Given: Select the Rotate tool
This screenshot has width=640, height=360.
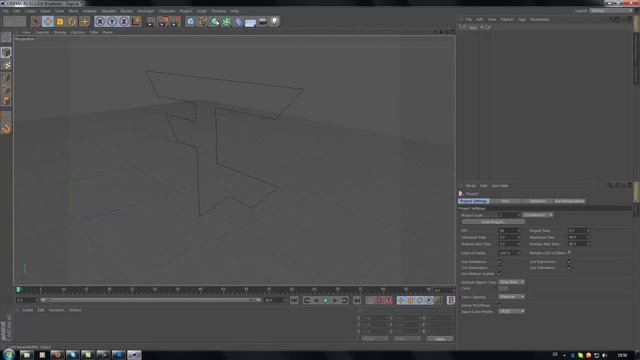Looking at the screenshot, I should (x=72, y=21).
